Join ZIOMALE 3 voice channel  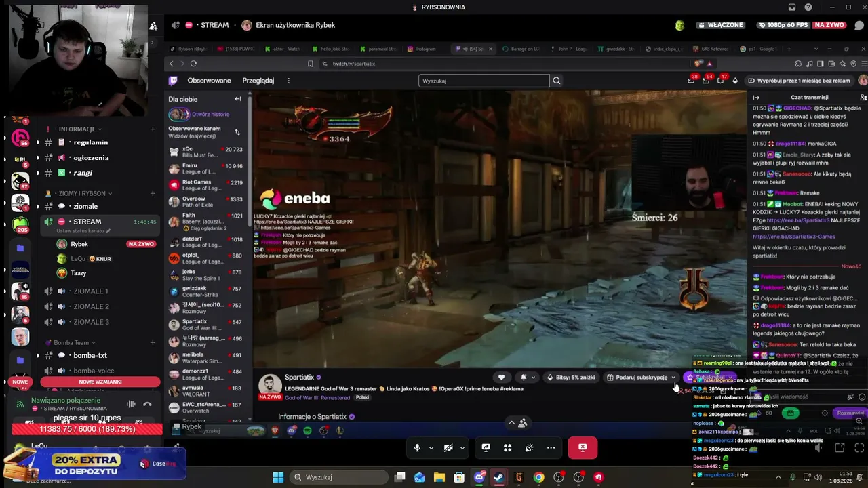click(91, 322)
